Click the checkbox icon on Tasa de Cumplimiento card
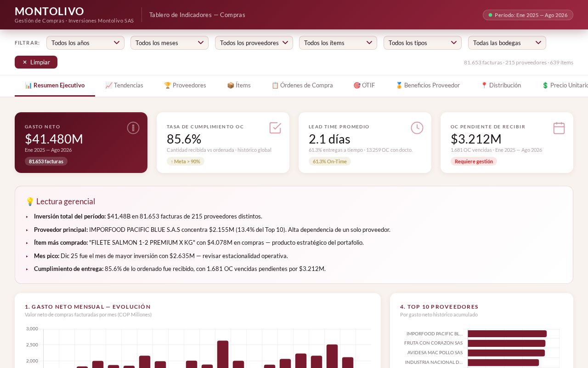 click(275, 128)
